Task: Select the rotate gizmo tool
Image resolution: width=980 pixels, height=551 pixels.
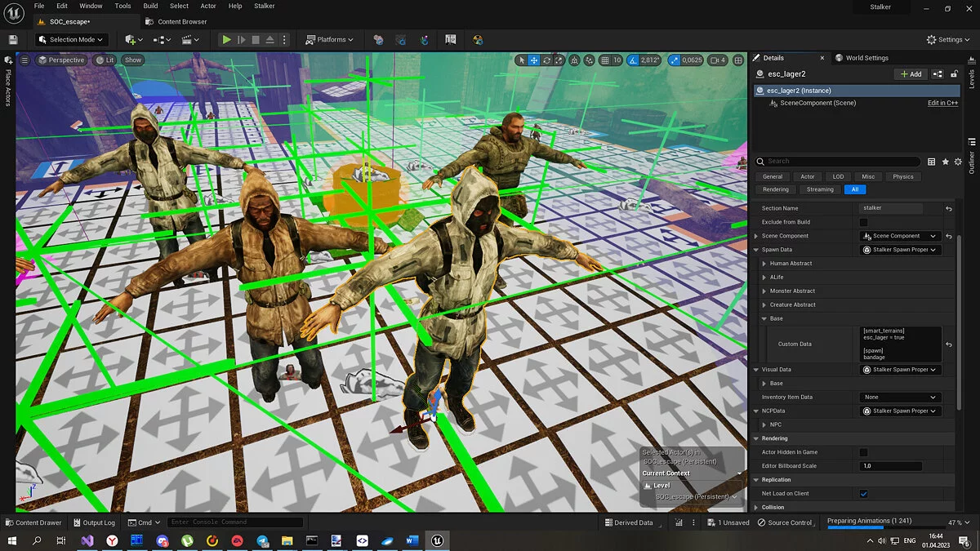Action: [x=547, y=60]
